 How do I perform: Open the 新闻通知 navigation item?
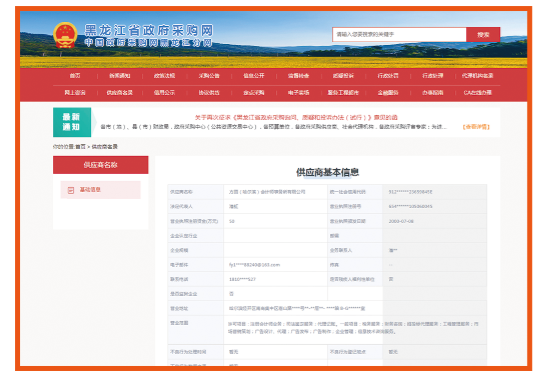click(120, 75)
